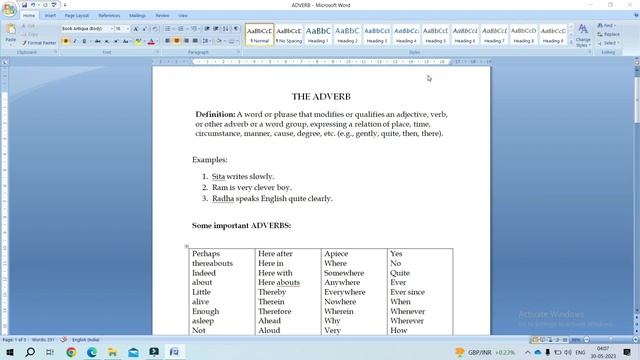Decrease paragraph indent
Screen dimensions: 640x360
[207, 29]
